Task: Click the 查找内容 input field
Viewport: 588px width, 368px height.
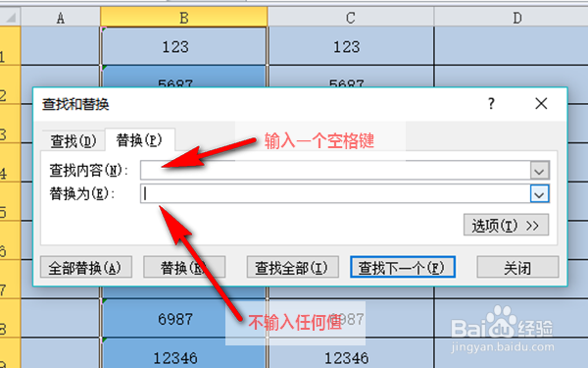Action: coord(335,171)
